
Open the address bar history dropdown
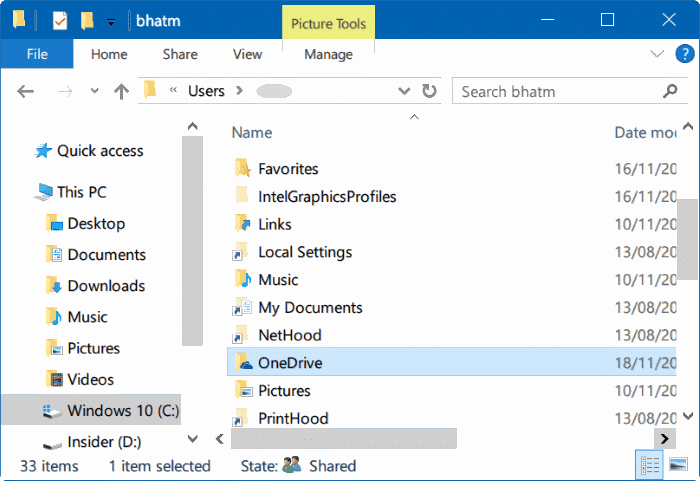[x=404, y=91]
